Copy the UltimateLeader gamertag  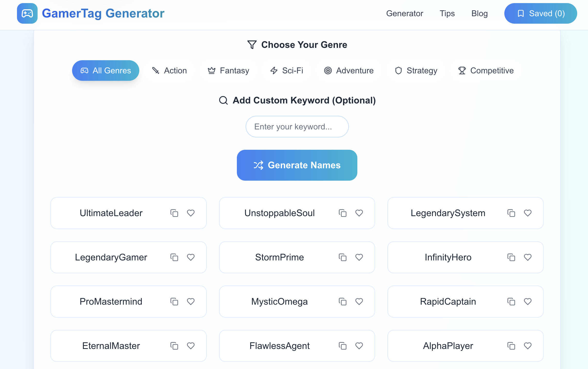[174, 213]
